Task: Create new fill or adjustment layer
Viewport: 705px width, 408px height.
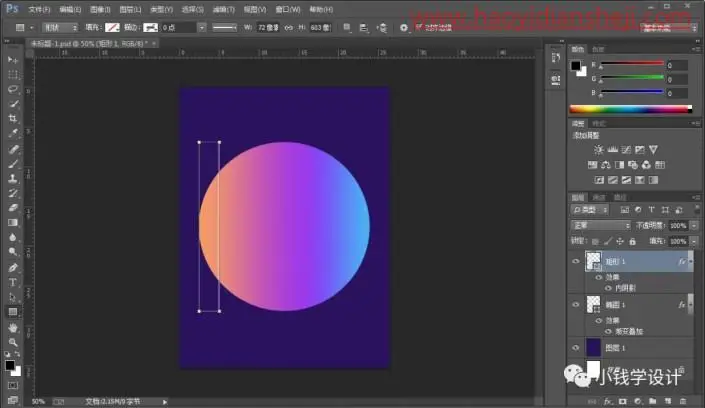Action: click(x=638, y=401)
